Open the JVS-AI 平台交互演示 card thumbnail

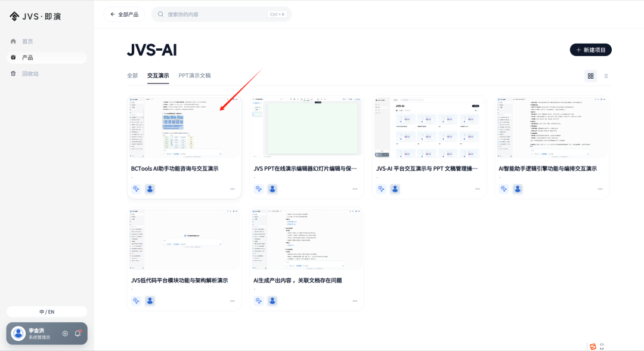coord(429,127)
